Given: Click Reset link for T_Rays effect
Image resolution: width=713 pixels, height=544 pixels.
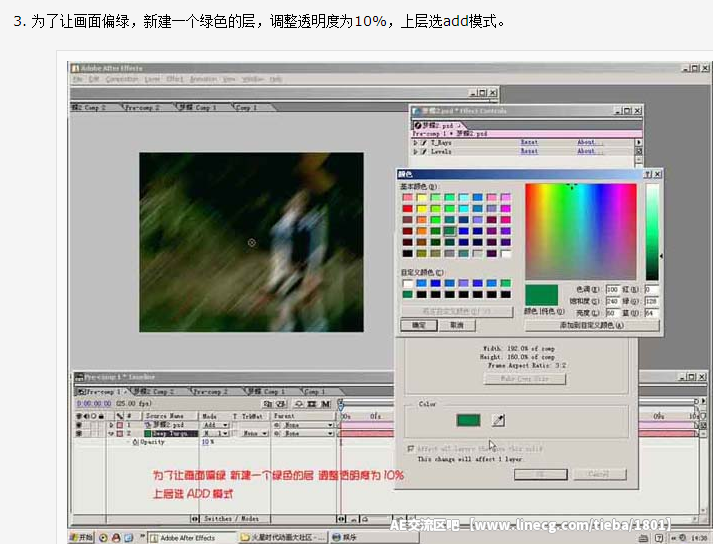Looking at the screenshot, I should (529, 143).
